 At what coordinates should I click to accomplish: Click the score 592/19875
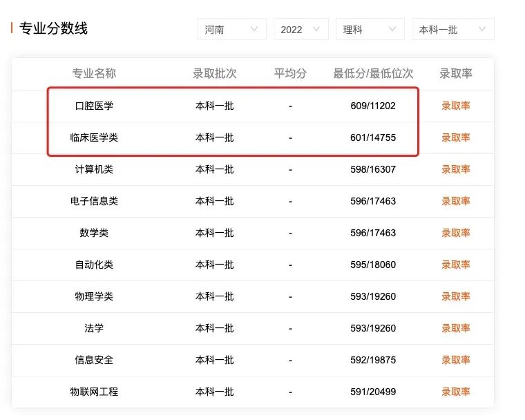(x=373, y=360)
